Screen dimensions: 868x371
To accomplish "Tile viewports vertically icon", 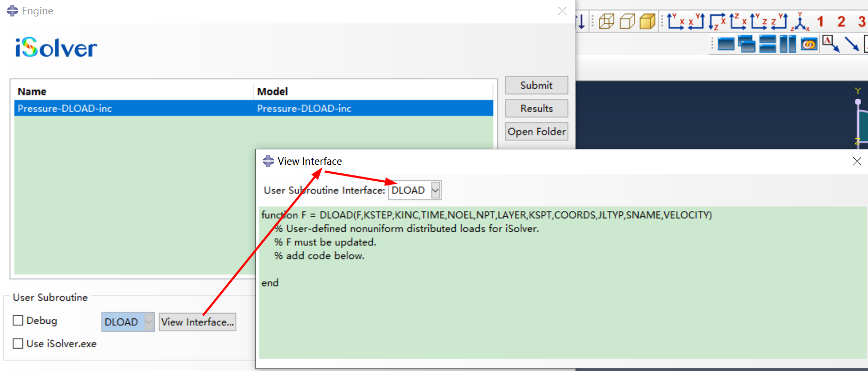I will [788, 44].
